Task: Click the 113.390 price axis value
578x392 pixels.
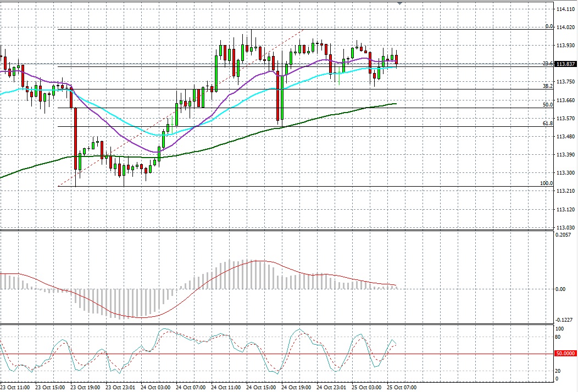Action: 565,155
